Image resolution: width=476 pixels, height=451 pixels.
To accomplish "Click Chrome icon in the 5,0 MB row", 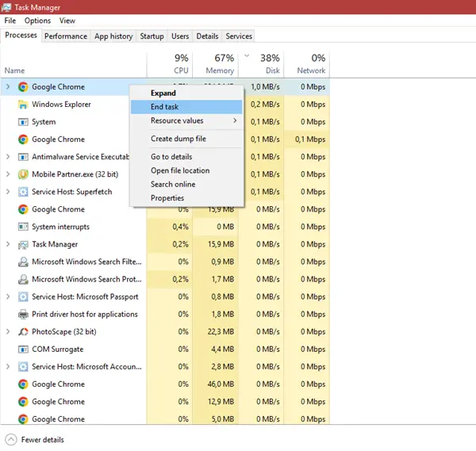I will (x=23, y=419).
